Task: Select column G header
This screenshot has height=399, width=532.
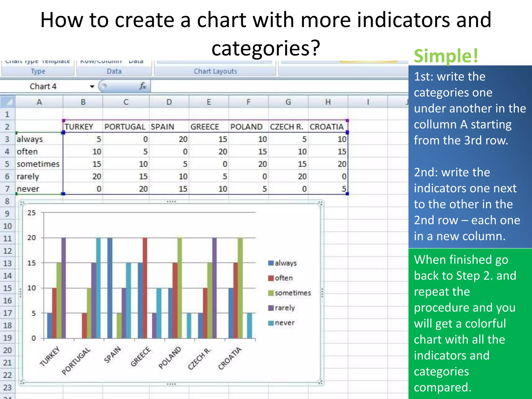Action: (288, 102)
